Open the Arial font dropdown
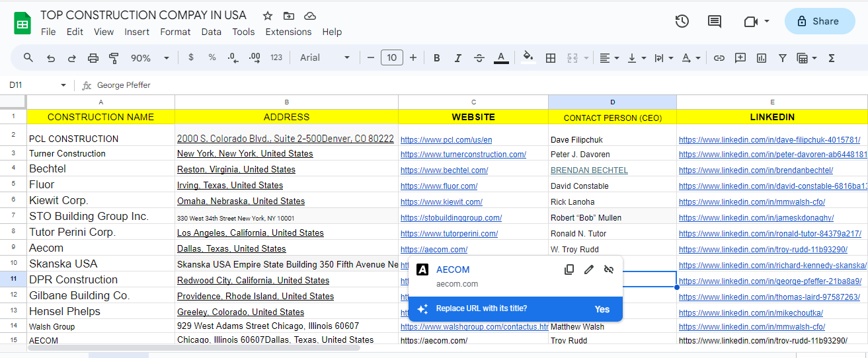Screen dimensions: 868x358 click(x=325, y=58)
